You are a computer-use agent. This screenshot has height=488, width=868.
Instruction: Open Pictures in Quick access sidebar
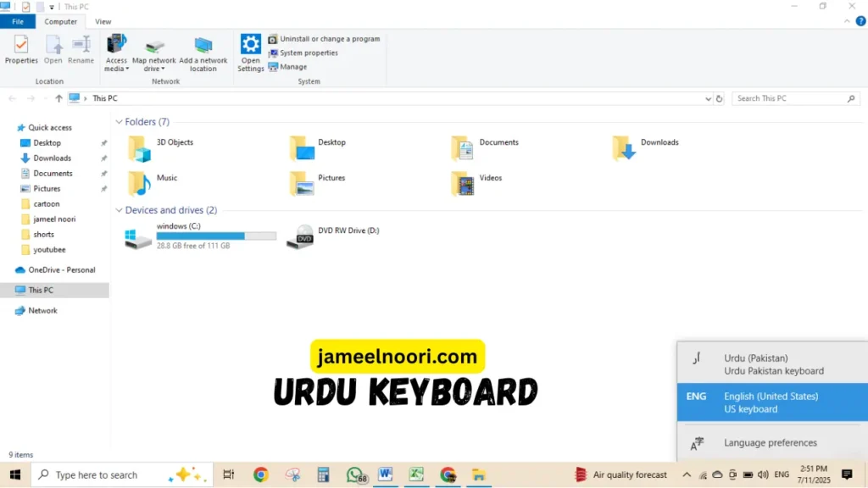pos(47,189)
